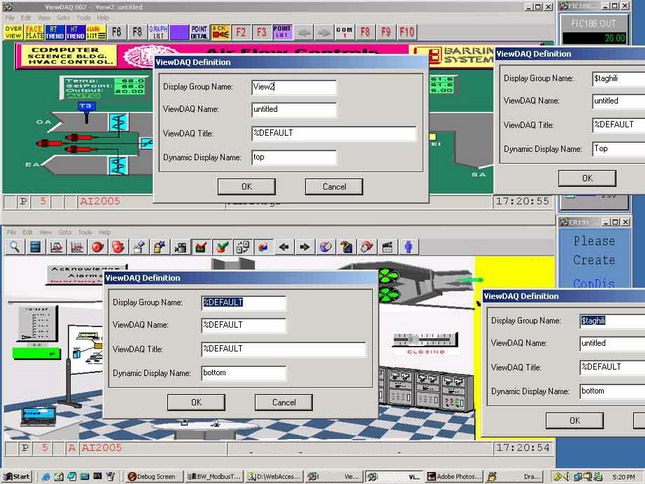Click the Windows Start button

[17, 477]
